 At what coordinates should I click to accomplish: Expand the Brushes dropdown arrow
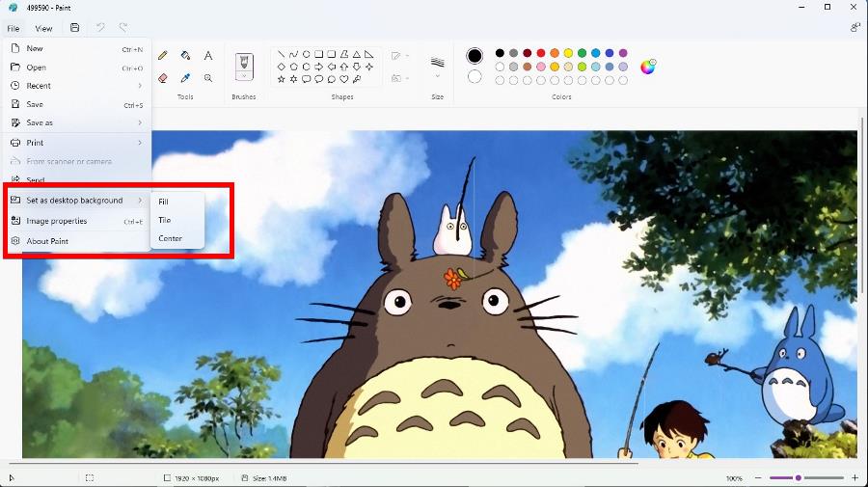click(x=244, y=76)
